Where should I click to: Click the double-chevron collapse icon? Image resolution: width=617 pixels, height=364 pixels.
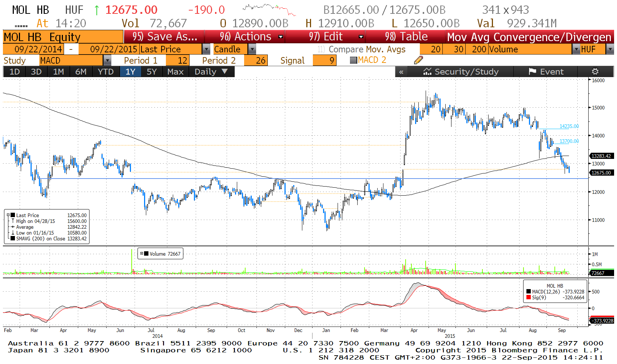click(401, 72)
